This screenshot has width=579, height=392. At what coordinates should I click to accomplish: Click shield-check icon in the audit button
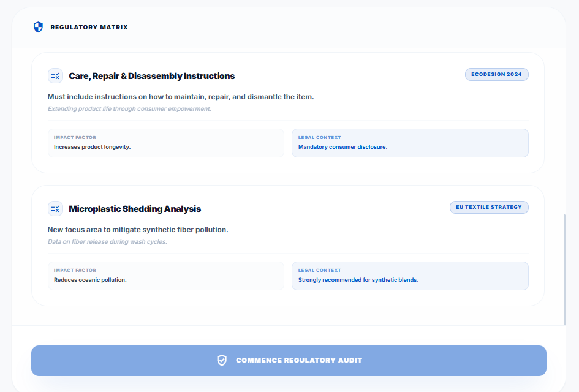click(222, 360)
